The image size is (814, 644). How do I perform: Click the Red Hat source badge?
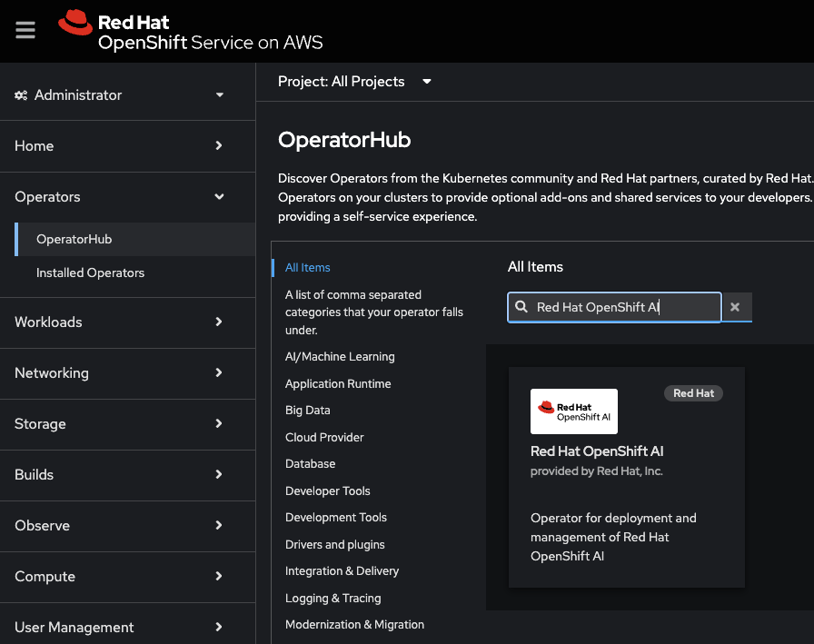click(693, 393)
